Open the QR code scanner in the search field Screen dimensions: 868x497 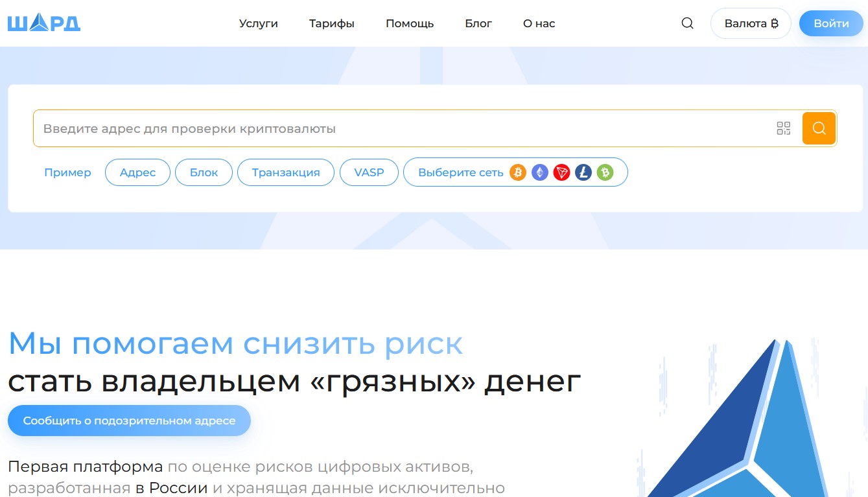point(784,128)
